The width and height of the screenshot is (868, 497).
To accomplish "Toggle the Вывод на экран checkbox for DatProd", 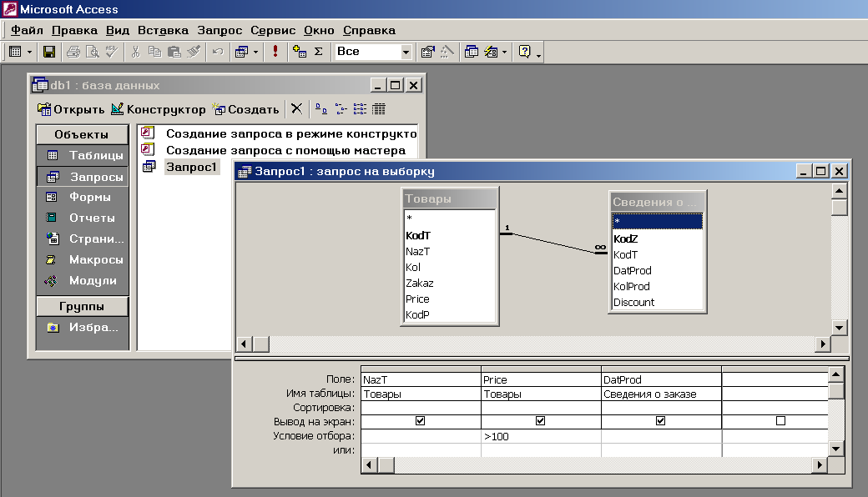I will pos(660,421).
